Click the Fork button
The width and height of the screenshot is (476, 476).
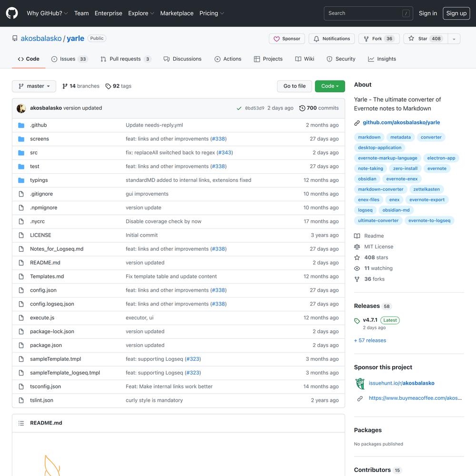(x=379, y=39)
